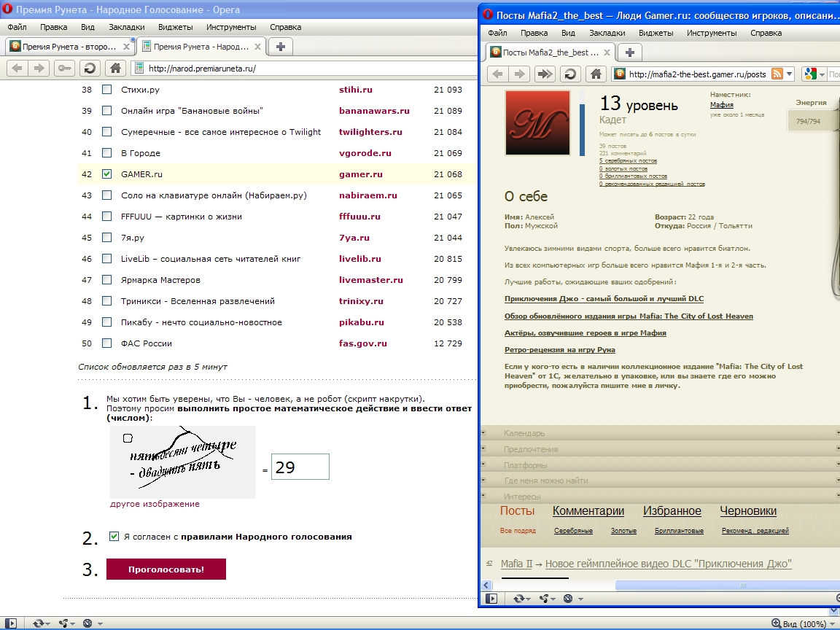
Task: Open the wand key icon in the left window
Action: 64,68
